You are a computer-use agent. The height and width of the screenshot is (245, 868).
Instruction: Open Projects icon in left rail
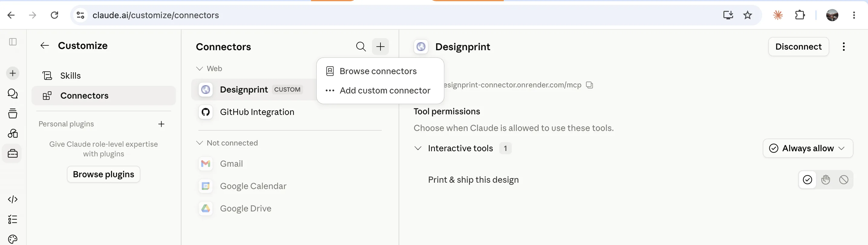[13, 113]
